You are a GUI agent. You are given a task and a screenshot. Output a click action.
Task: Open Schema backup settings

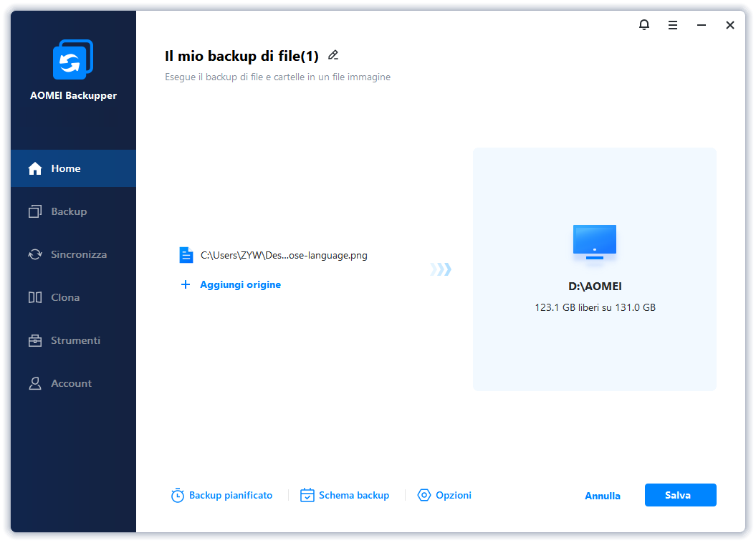coord(345,495)
